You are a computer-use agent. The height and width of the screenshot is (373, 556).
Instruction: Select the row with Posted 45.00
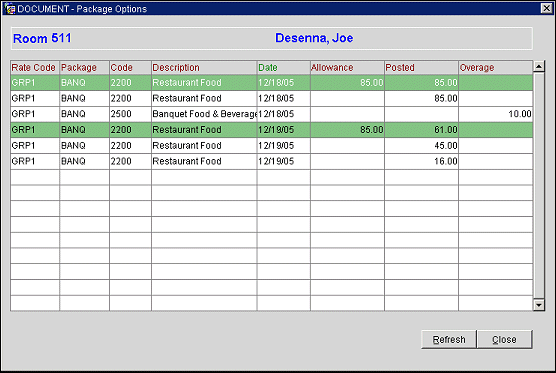272,145
